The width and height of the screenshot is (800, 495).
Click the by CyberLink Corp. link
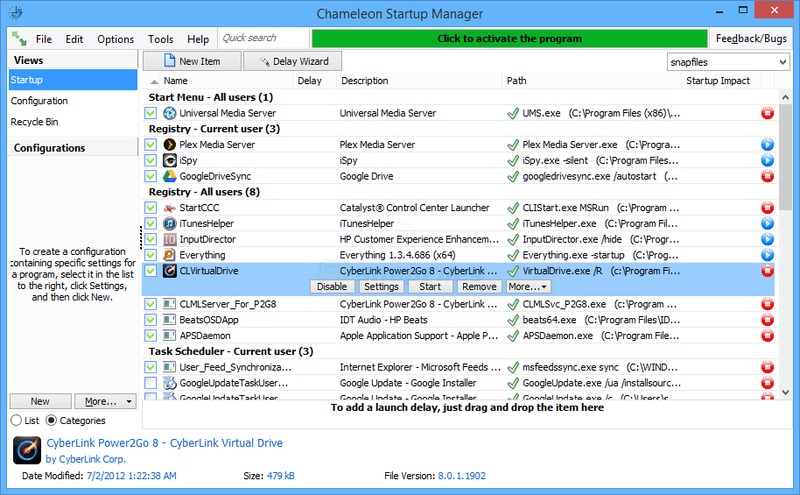tap(86, 459)
